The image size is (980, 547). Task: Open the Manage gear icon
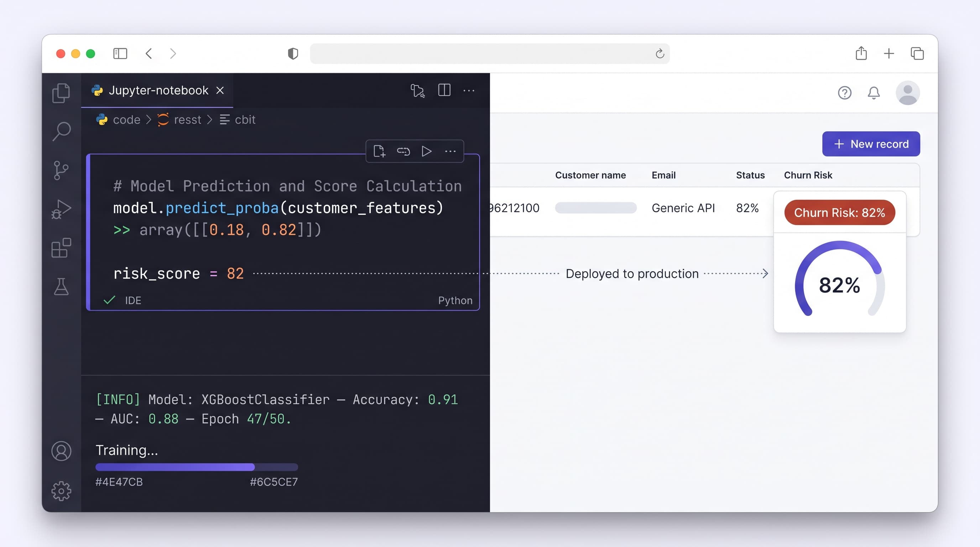tap(61, 491)
